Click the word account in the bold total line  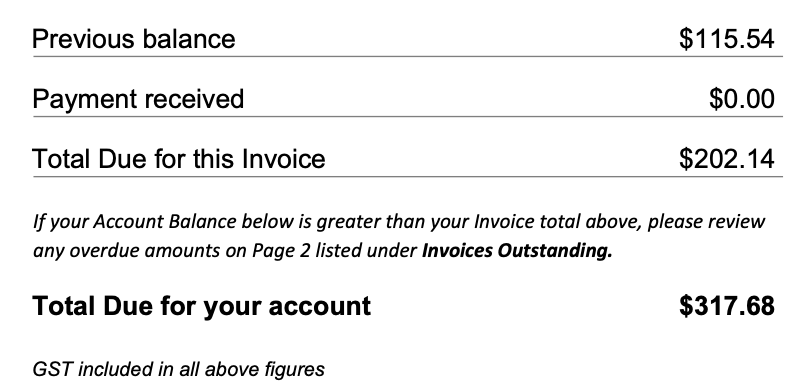click(x=319, y=307)
